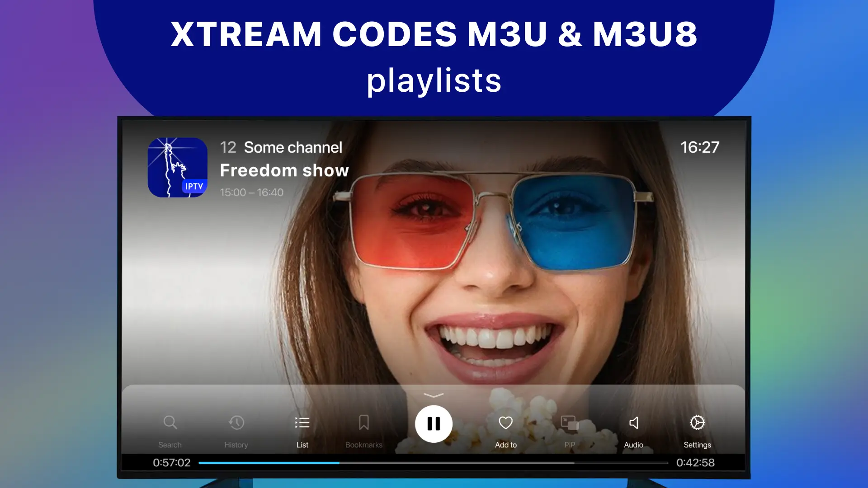The height and width of the screenshot is (488, 868).
Task: Click the 16:27 clock display
Action: [700, 147]
